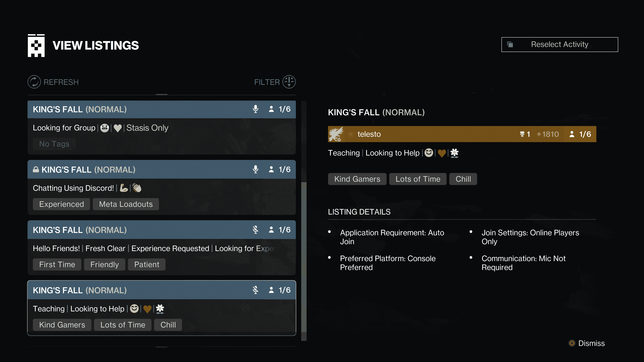Click the lock icon on locked King's Fall listing
The width and height of the screenshot is (644, 362).
tap(36, 170)
